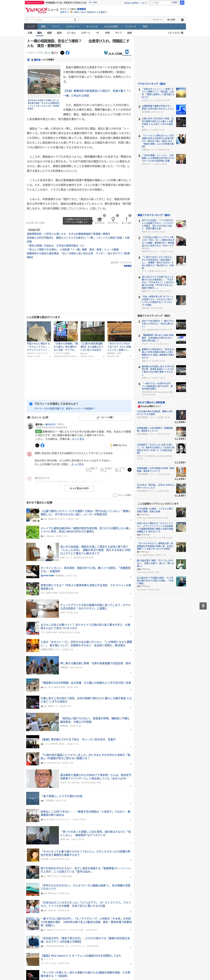Viewport: 210px width, 980px height.
Task: Click the ログイン link
Action: pos(64,12)
